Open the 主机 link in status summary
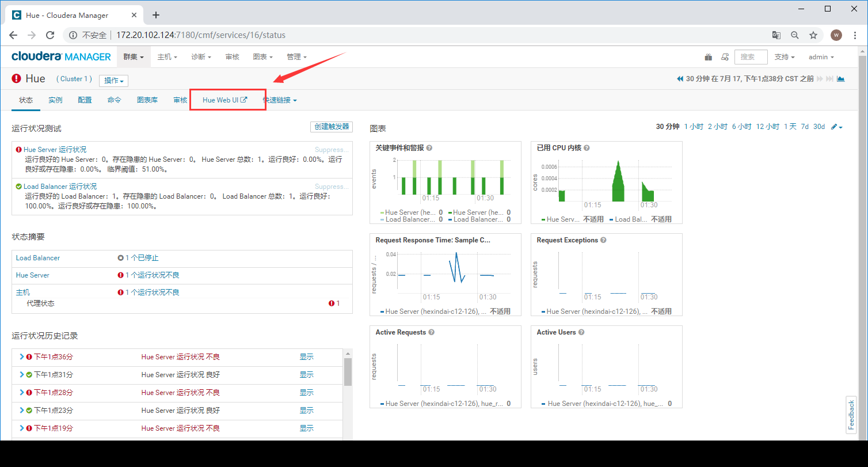Image resolution: width=868 pixels, height=467 pixels. click(x=23, y=293)
